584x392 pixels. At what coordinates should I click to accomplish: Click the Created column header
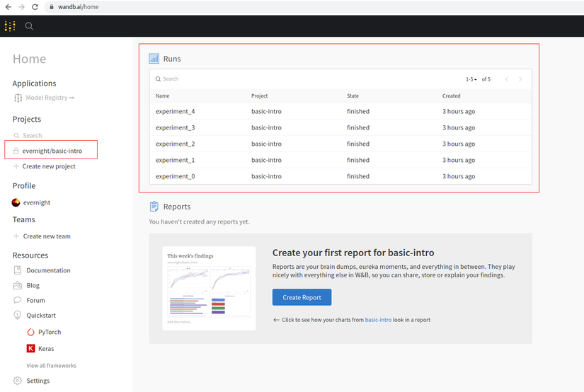tap(452, 96)
